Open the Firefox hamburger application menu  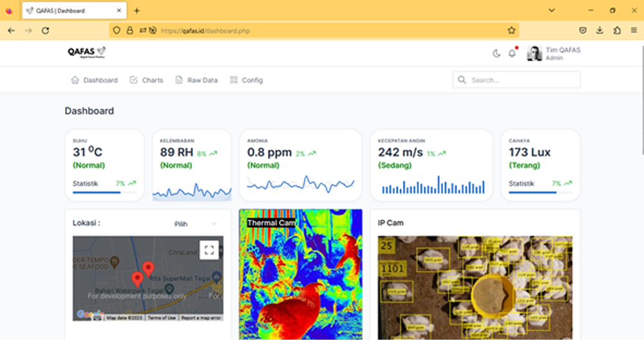click(x=634, y=30)
